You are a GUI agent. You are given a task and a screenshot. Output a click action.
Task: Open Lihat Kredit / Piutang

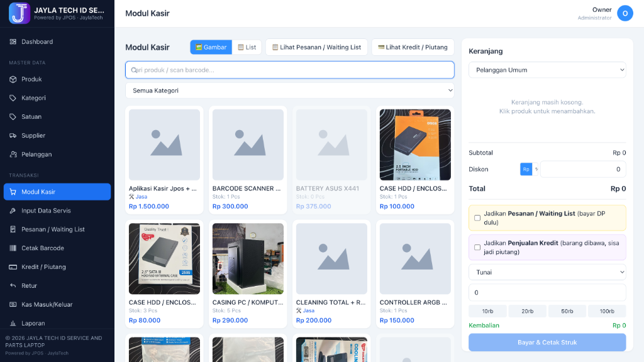pyautogui.click(x=413, y=47)
